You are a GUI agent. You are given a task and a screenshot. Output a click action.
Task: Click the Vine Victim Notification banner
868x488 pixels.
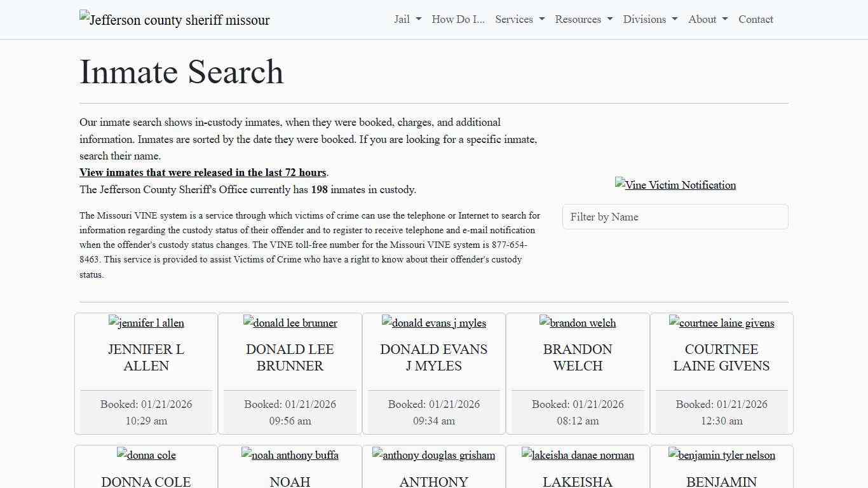[x=675, y=185]
